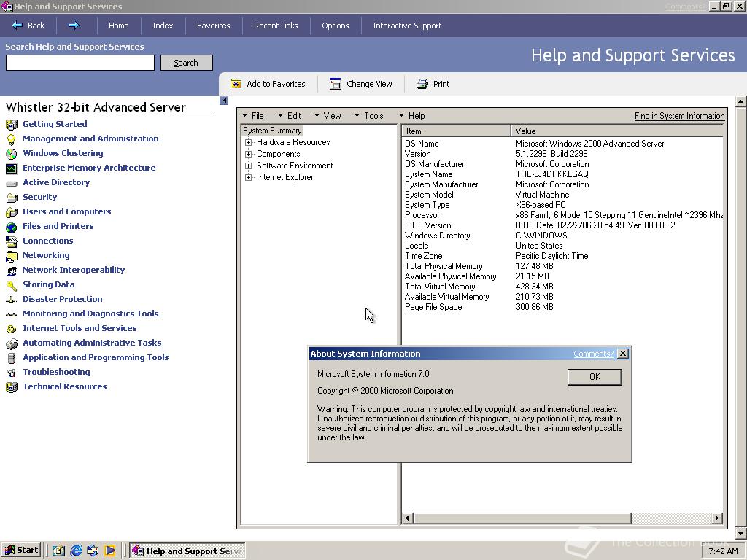Screen dimensions: 747x560
Task: Click the Files and Printers globe icon
Action: tap(12, 227)
